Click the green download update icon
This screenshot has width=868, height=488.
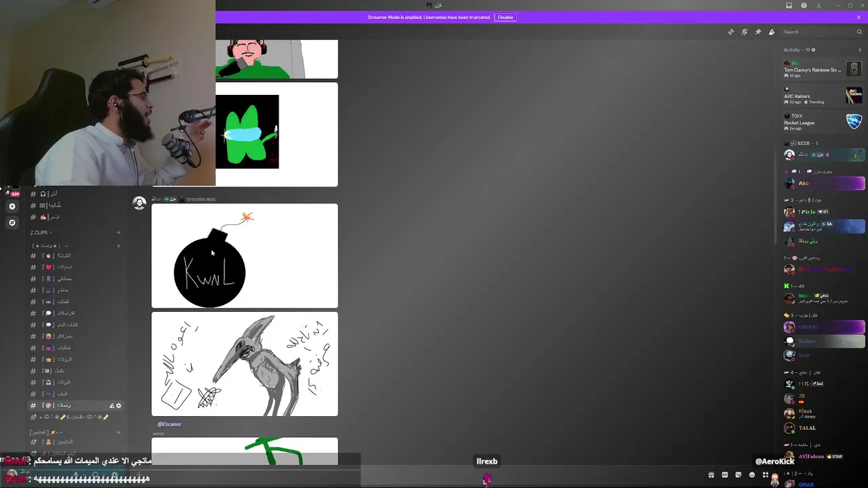[818, 5]
